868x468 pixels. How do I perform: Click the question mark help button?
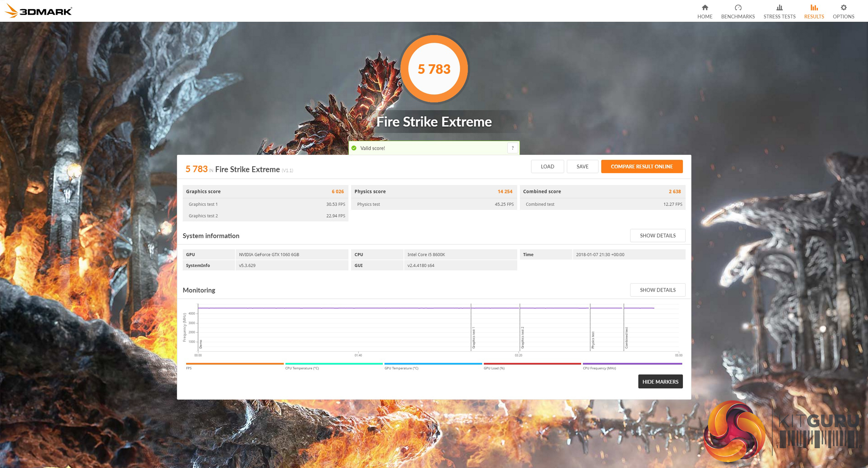512,148
